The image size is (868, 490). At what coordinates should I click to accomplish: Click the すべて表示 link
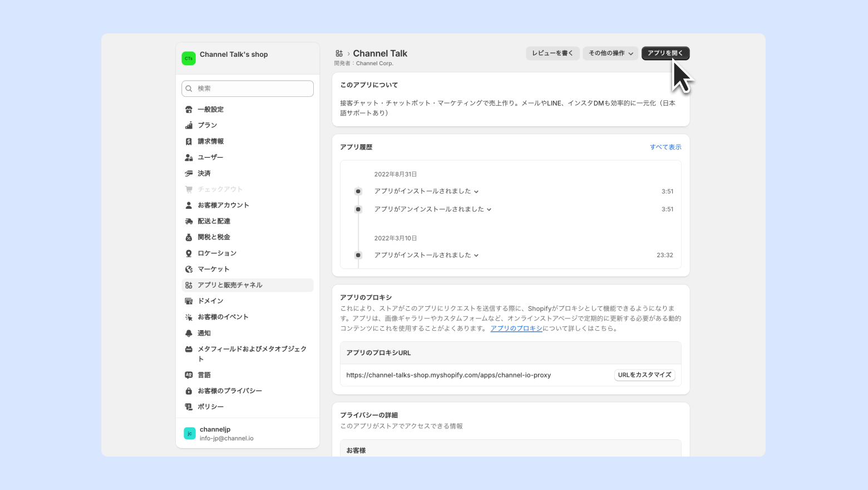pos(665,148)
